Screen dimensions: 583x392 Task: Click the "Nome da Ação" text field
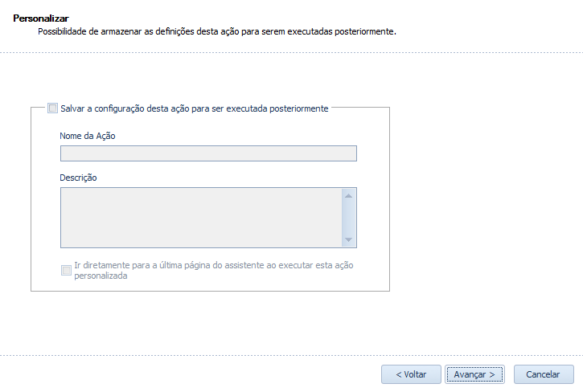click(208, 153)
